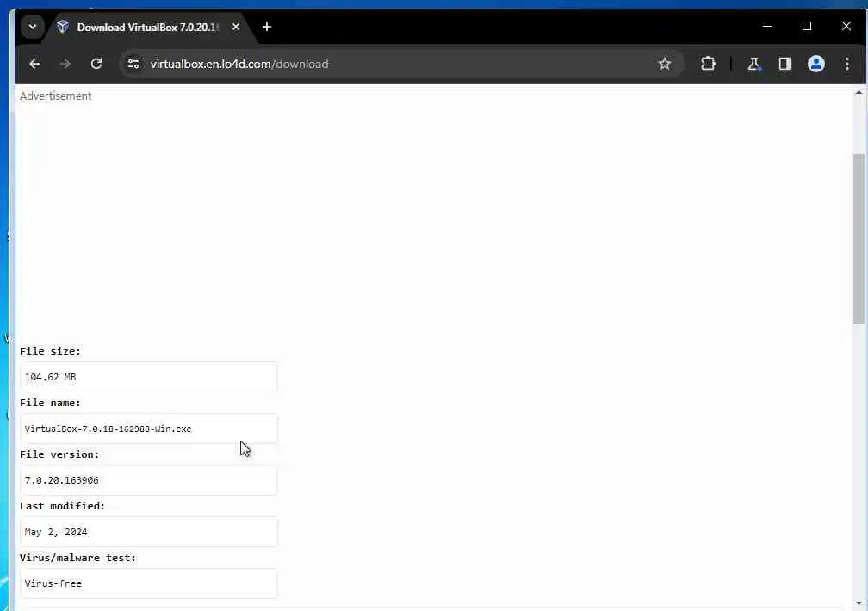Click the Virus/malware test: label
The height and width of the screenshot is (611, 868).
point(78,558)
